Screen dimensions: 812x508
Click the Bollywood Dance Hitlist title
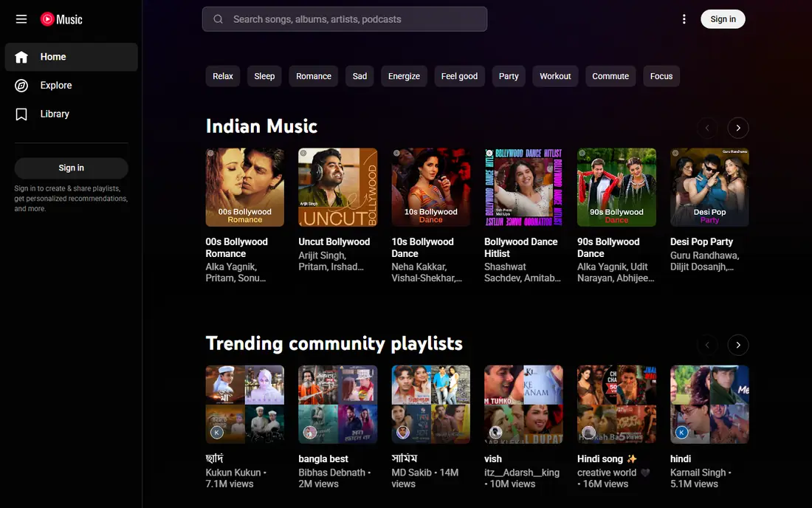point(521,247)
